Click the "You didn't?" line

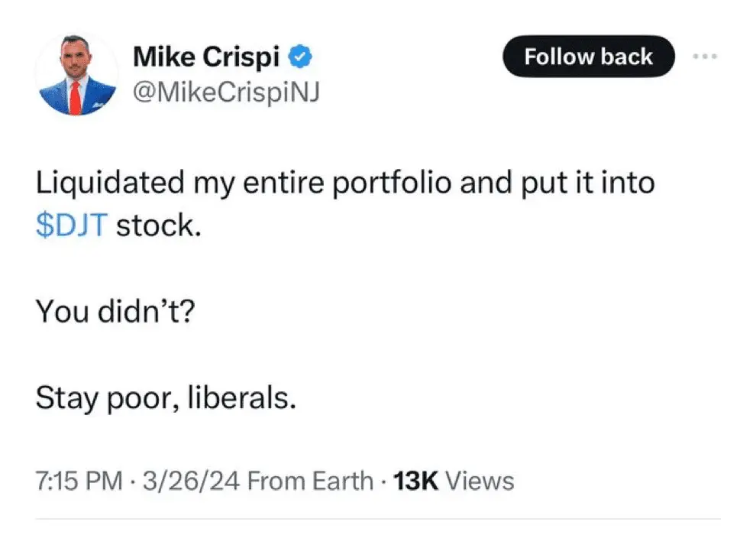(115, 312)
